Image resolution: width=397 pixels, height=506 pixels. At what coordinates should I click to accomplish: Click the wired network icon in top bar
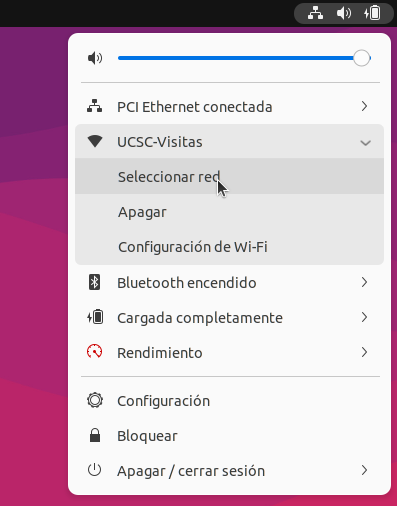click(315, 13)
